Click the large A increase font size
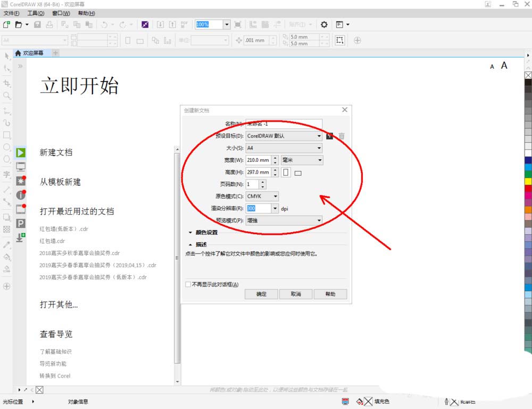Screen dimensions: 532x409 coord(504,65)
